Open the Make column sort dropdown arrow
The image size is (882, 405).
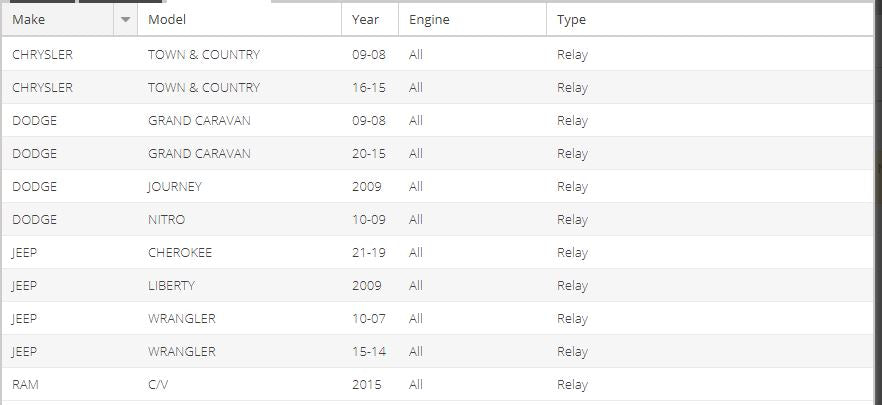click(125, 20)
